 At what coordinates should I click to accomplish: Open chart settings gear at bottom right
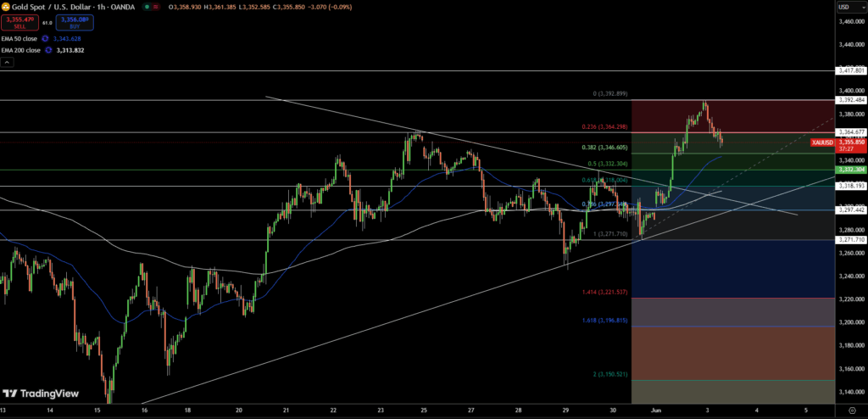pyautogui.click(x=852, y=411)
